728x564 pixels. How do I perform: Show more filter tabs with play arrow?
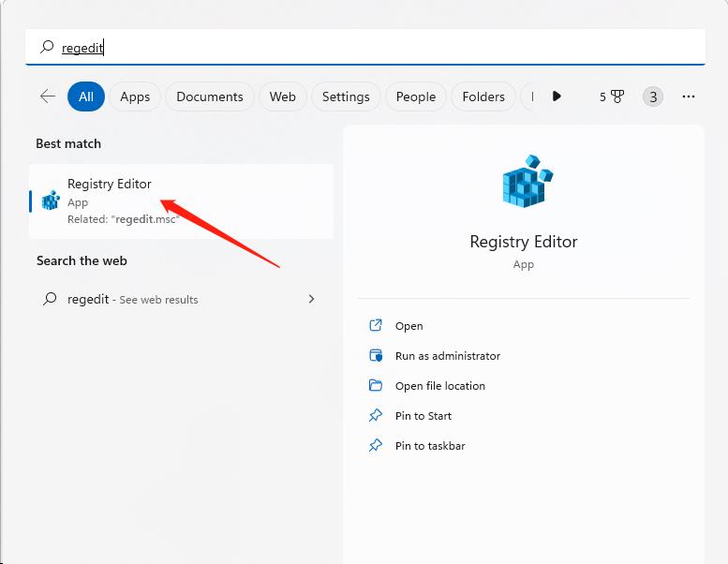tap(557, 96)
